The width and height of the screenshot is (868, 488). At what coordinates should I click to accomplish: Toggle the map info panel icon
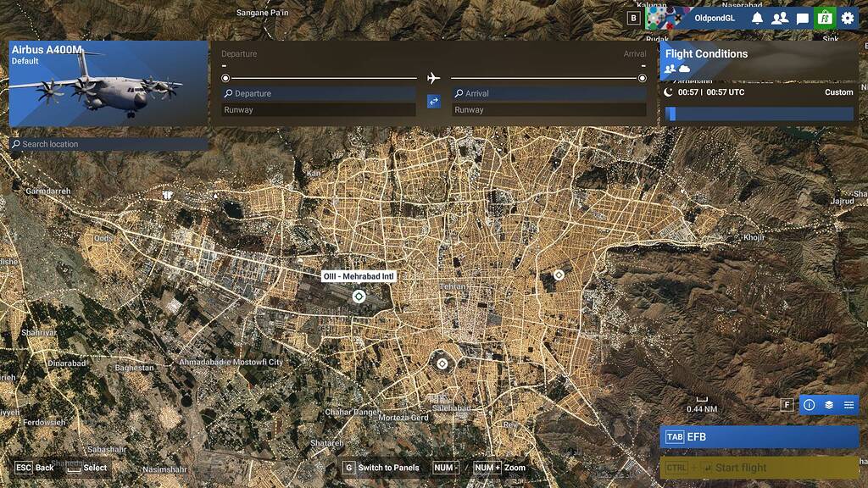(809, 405)
